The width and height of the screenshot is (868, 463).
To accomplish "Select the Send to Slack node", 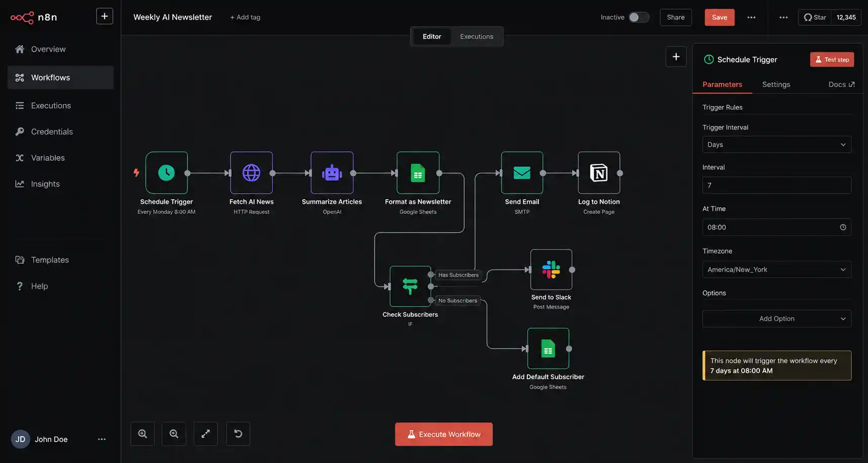I will click(x=551, y=269).
